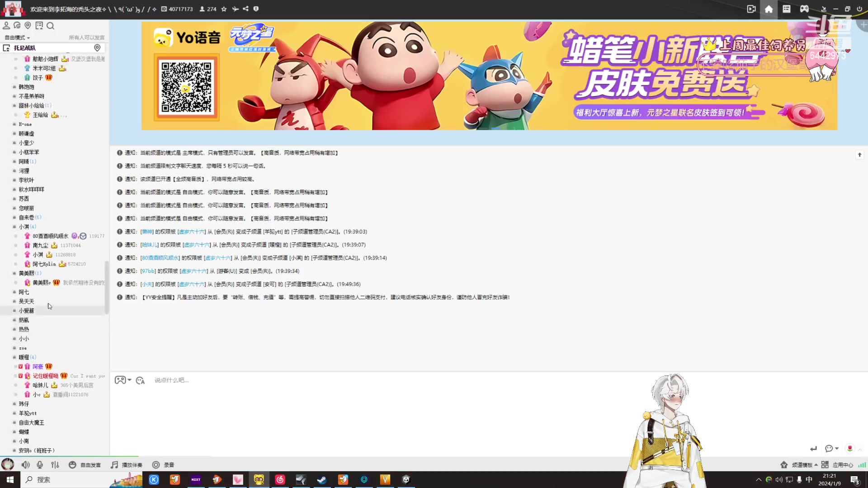Open 播放伴奏 music accompaniment
The image size is (868, 488).
127,465
